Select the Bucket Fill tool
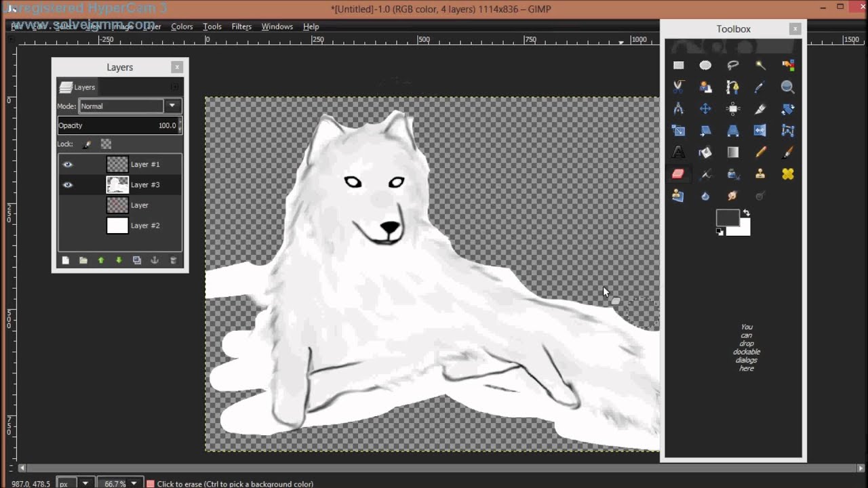This screenshot has height=488, width=868. click(x=705, y=152)
